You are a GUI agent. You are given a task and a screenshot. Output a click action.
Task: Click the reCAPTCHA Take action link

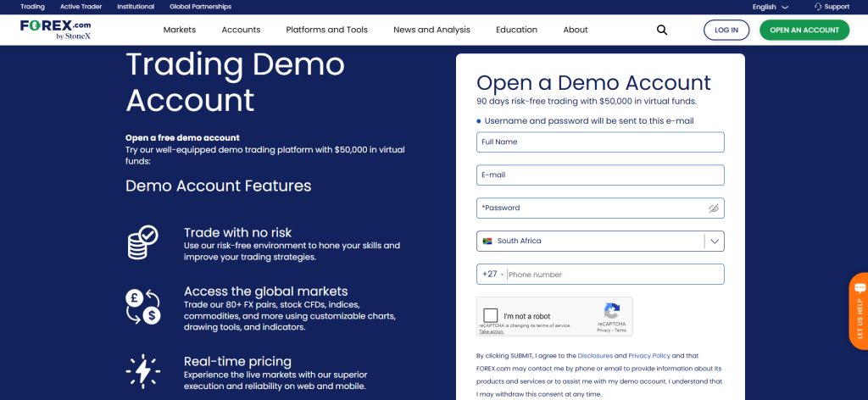click(x=491, y=331)
